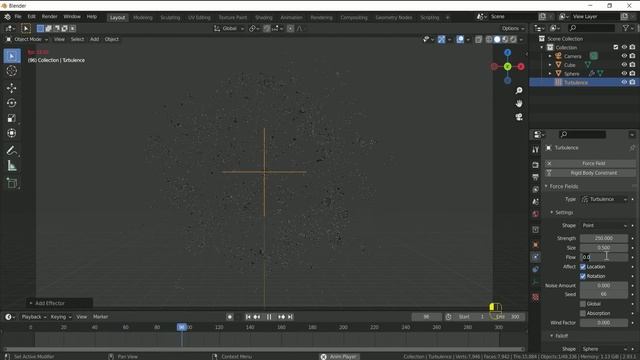The height and width of the screenshot is (360, 640).
Task: Open the Falloff Shape Sphere dropdown
Action: click(x=604, y=349)
